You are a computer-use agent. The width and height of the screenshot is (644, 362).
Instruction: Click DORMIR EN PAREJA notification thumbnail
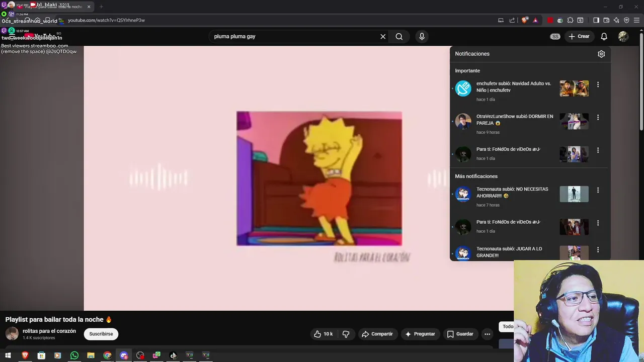pos(574,121)
